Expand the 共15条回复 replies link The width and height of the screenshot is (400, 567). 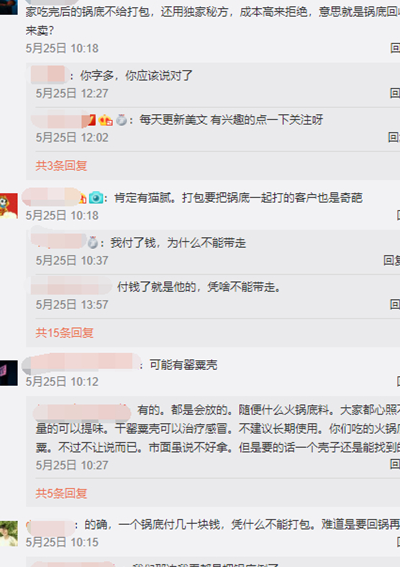(64, 333)
